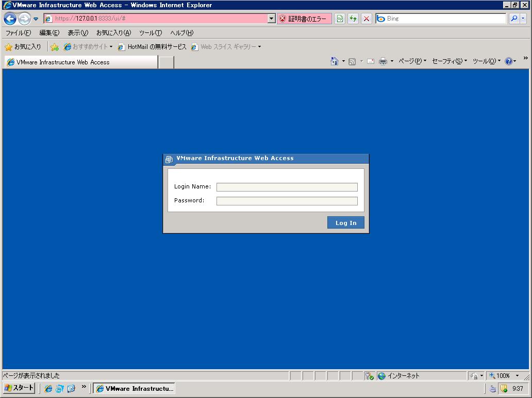Image resolution: width=532 pixels, height=398 pixels.
Task: Open the search provider dropdown arrow
Action: pos(523,19)
